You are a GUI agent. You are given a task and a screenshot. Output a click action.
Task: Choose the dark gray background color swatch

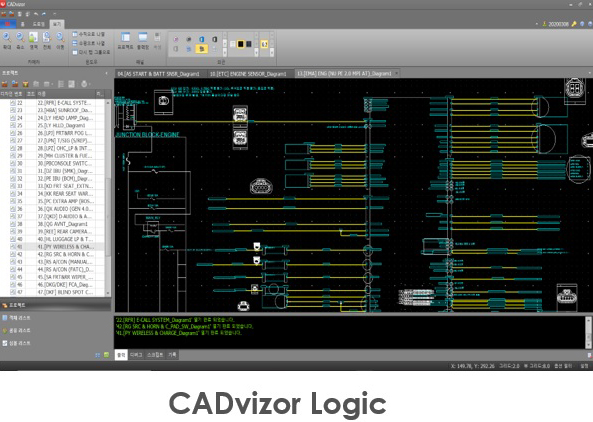coord(249,44)
